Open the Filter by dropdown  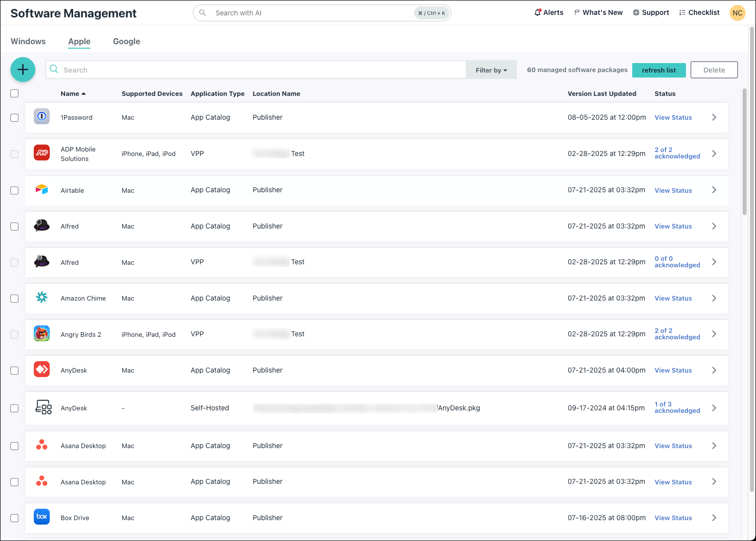(x=491, y=70)
